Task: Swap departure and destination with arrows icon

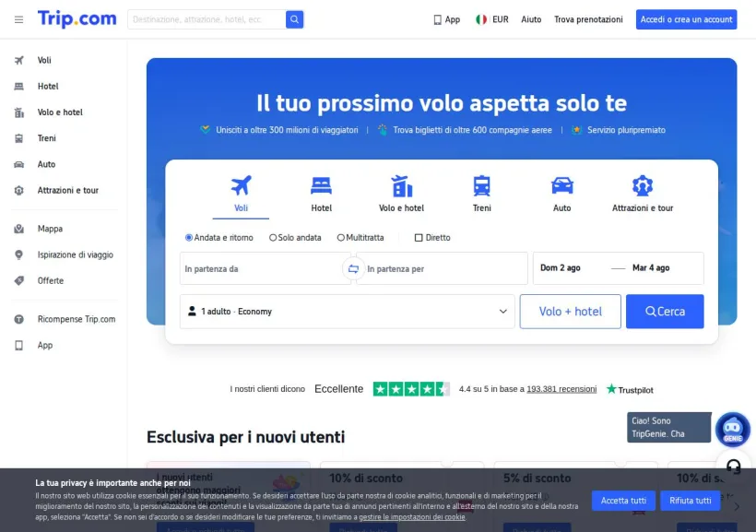Action: click(x=353, y=268)
